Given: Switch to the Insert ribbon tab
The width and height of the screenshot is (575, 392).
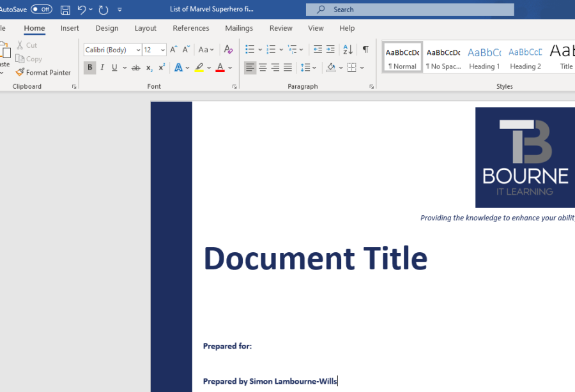Looking at the screenshot, I should (x=70, y=28).
